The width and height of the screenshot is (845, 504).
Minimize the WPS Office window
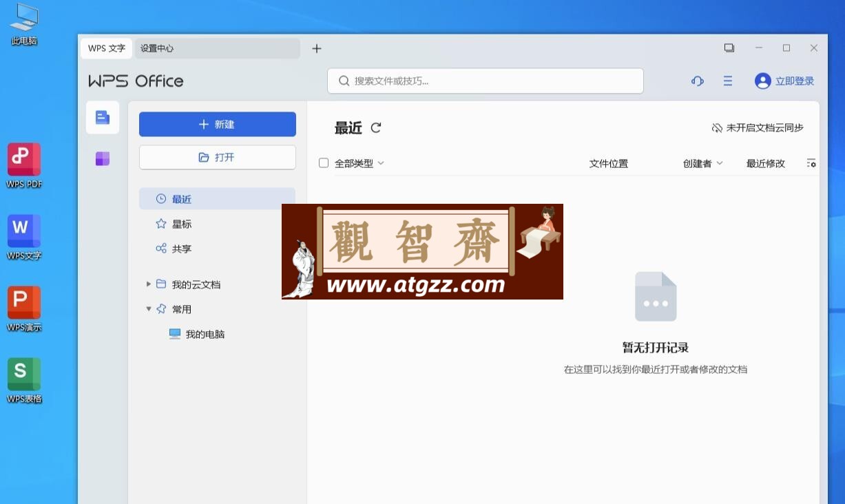click(x=759, y=48)
